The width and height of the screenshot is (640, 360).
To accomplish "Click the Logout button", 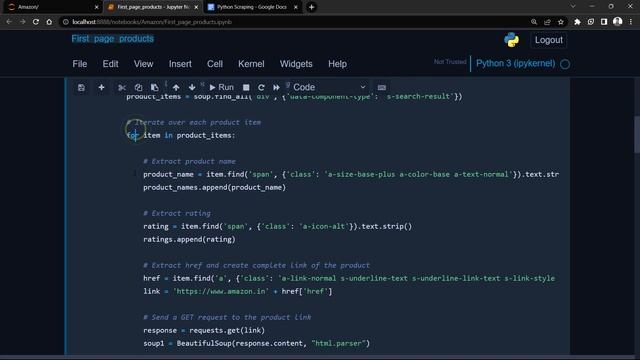I will click(549, 40).
